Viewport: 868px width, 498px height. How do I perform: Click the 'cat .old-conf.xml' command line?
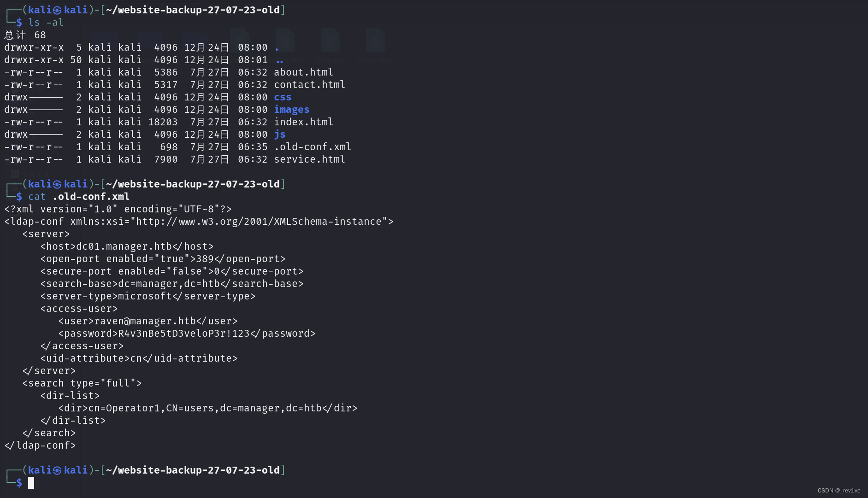[79, 197]
